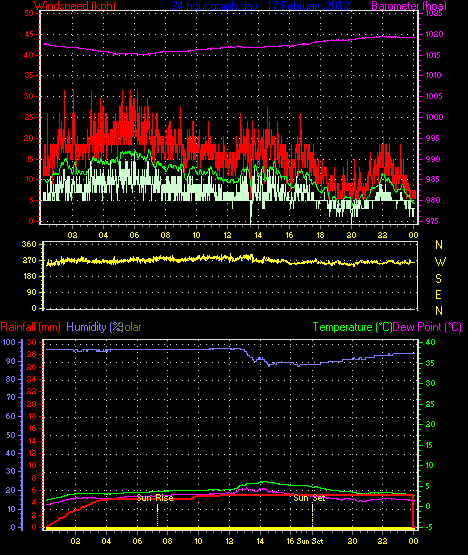Click the 45 value on the windspeed scale
Viewport: 468px width, 555px height.
pos(29,34)
